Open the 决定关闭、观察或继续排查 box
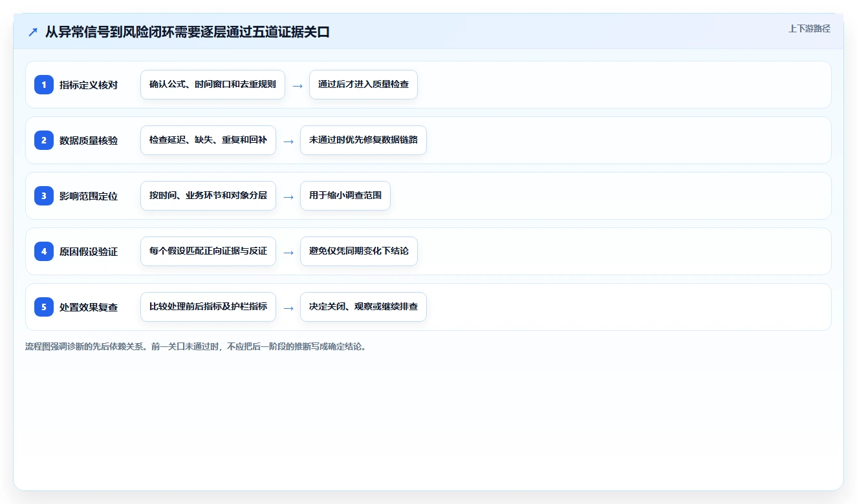The width and height of the screenshot is (857, 504). coord(363,307)
